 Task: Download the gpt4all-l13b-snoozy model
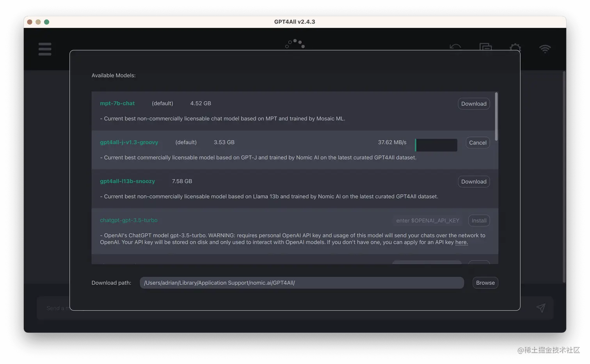tap(474, 182)
